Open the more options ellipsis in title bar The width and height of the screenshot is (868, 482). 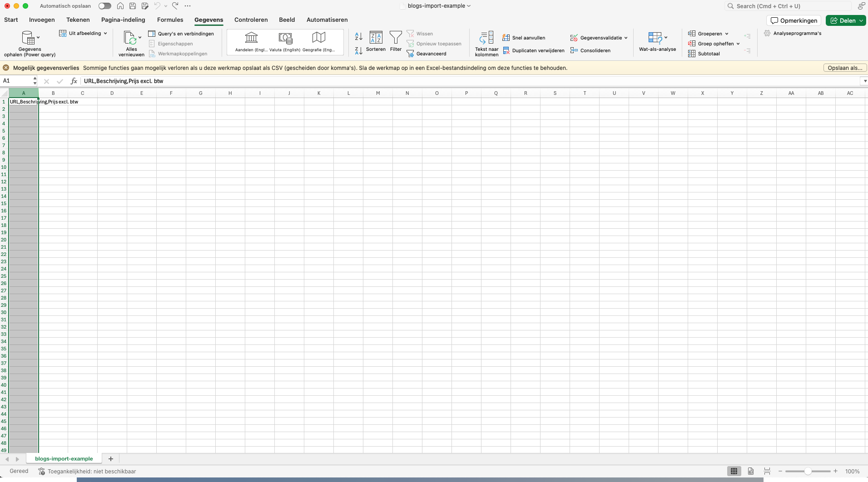[x=188, y=6]
